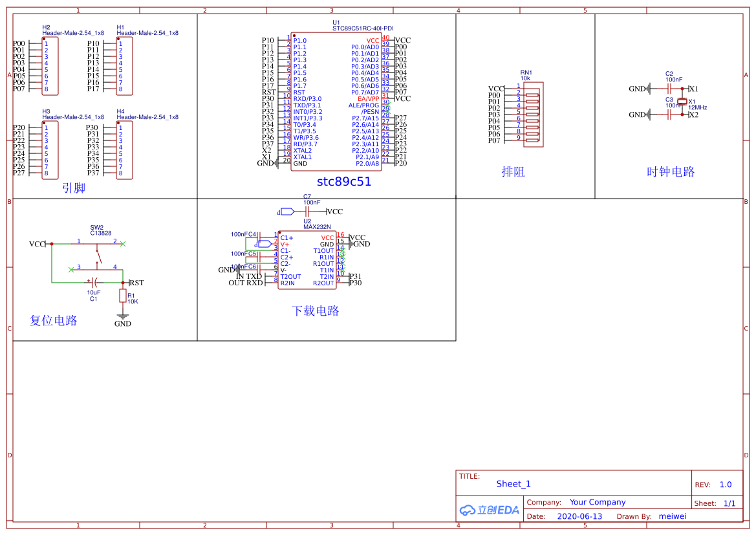Click the 'd' net port at V+ pin

click(263, 244)
